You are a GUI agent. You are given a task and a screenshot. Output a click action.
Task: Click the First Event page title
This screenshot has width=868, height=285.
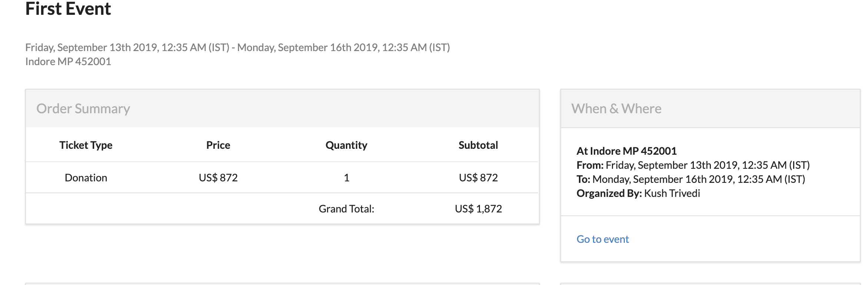coord(68,9)
